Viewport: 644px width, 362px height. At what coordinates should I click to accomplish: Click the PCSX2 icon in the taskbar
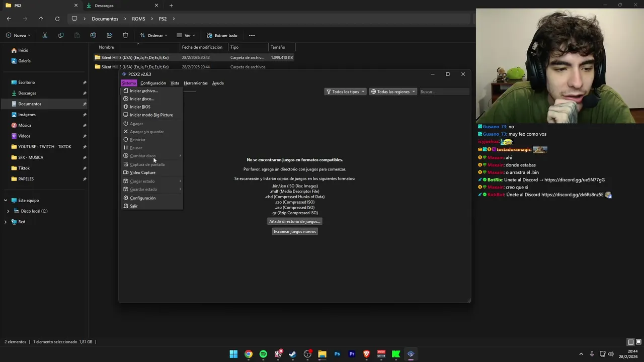(x=411, y=354)
